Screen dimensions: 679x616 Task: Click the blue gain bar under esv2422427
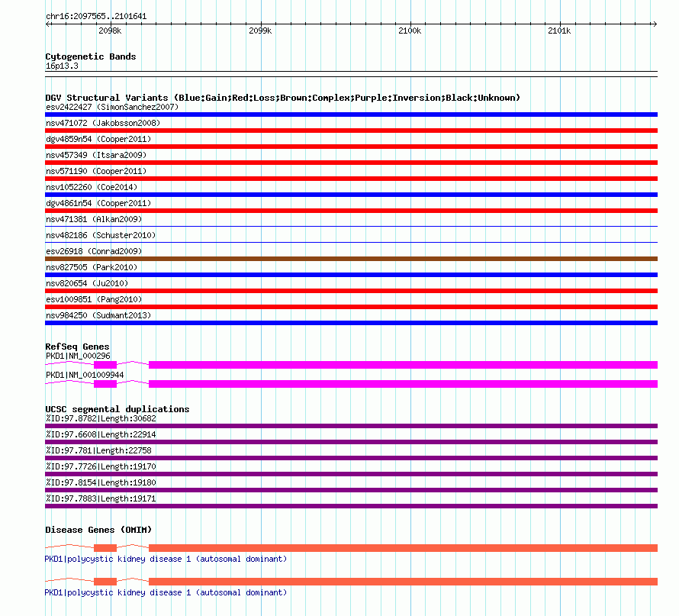(x=351, y=114)
